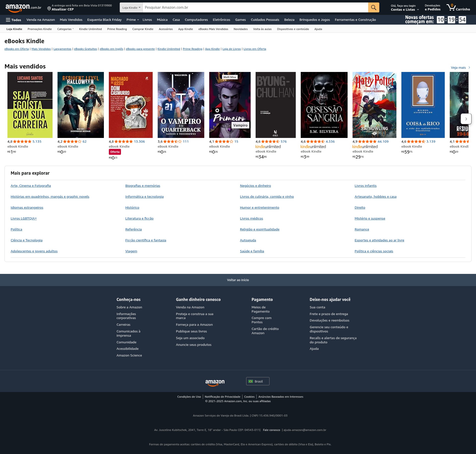Select eBooks Mais Vendidos subnav item

tap(213, 29)
